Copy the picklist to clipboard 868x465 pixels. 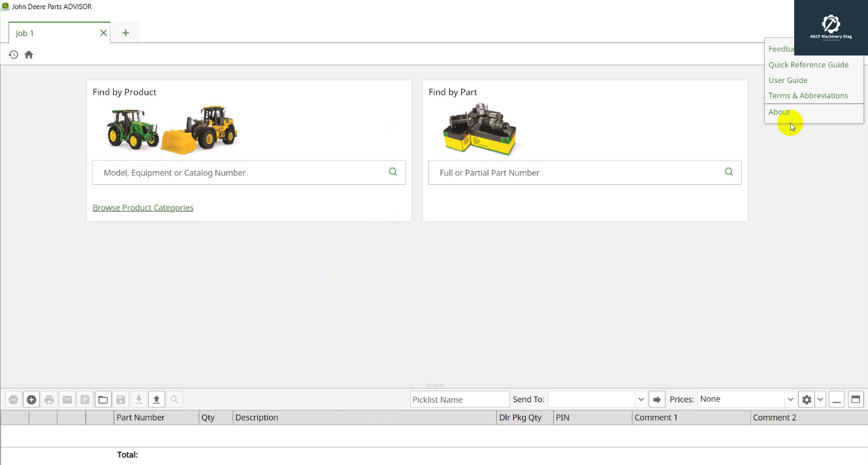pos(85,399)
